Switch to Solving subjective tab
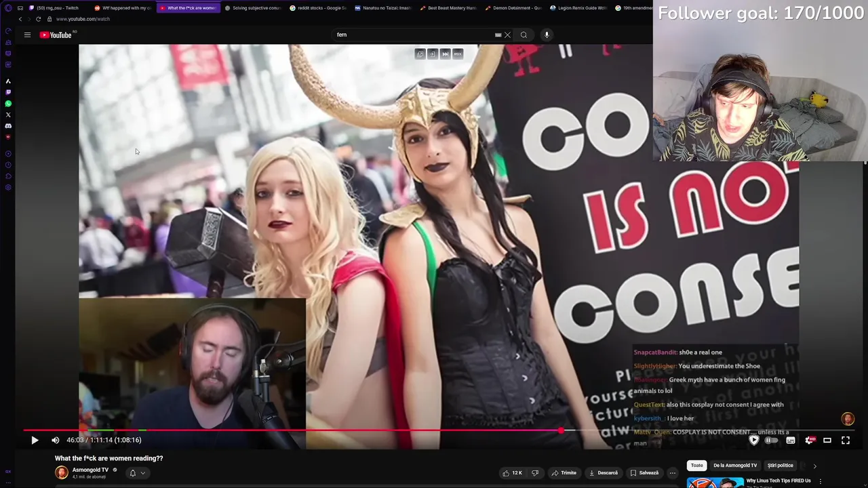The image size is (868, 488). point(252,7)
